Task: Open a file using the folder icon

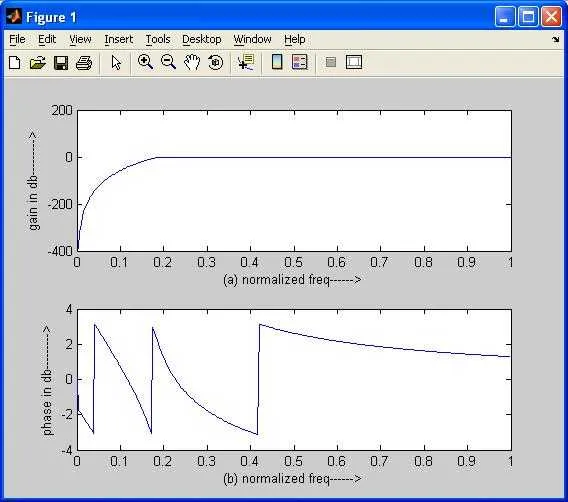Action: pyautogui.click(x=38, y=63)
